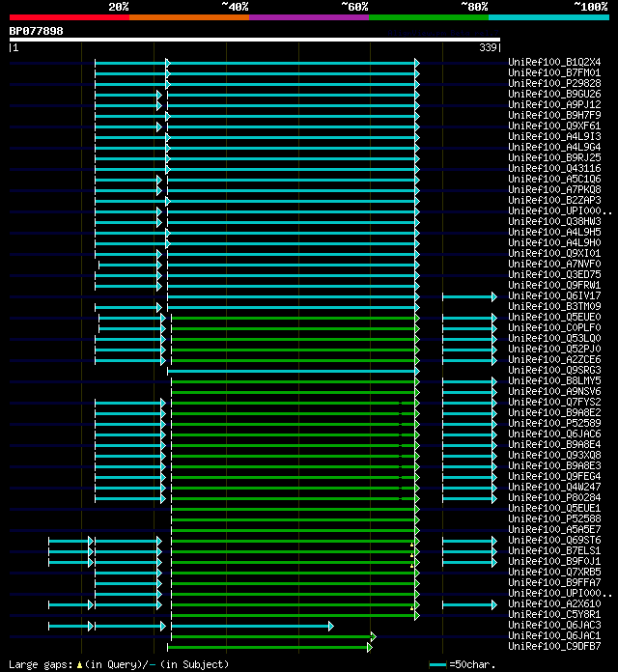Select the UniRef100_A5C1Q6 label
The width and height of the screenshot is (618, 672).
pos(554,179)
